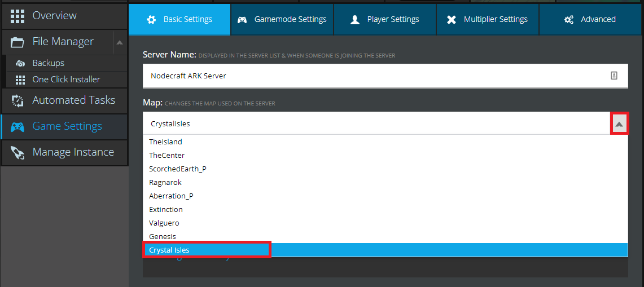Open the Advanced tab

pos(591,19)
